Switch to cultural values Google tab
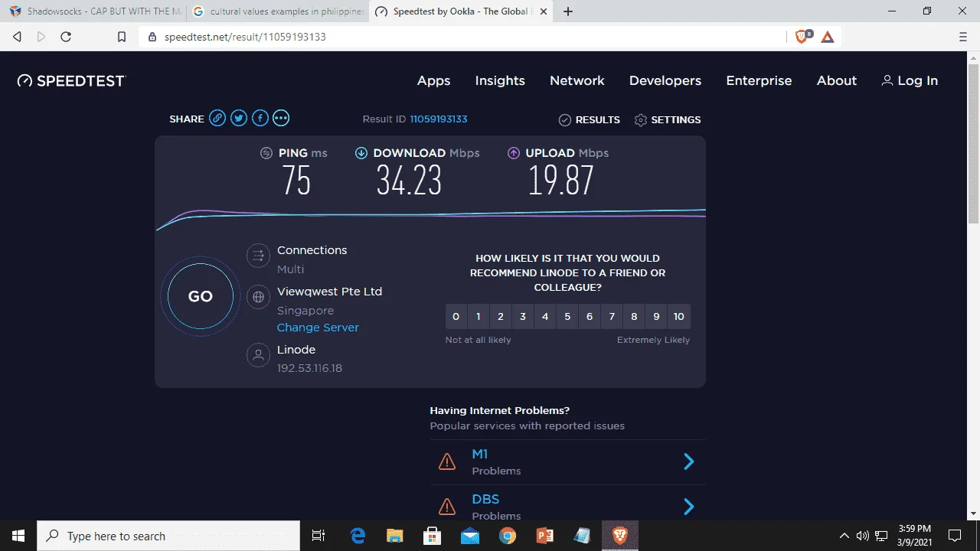980x551 pixels. coord(278,11)
